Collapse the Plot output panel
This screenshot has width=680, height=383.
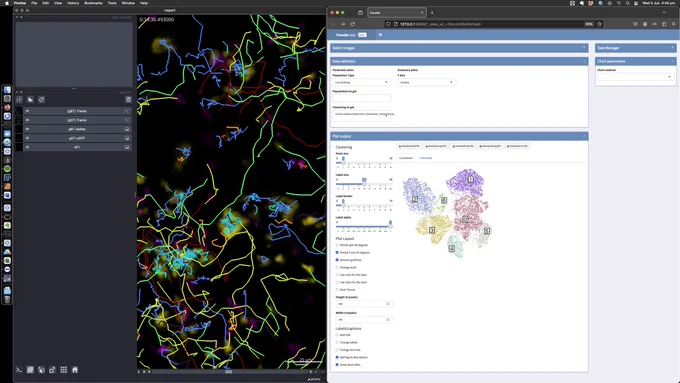584,136
